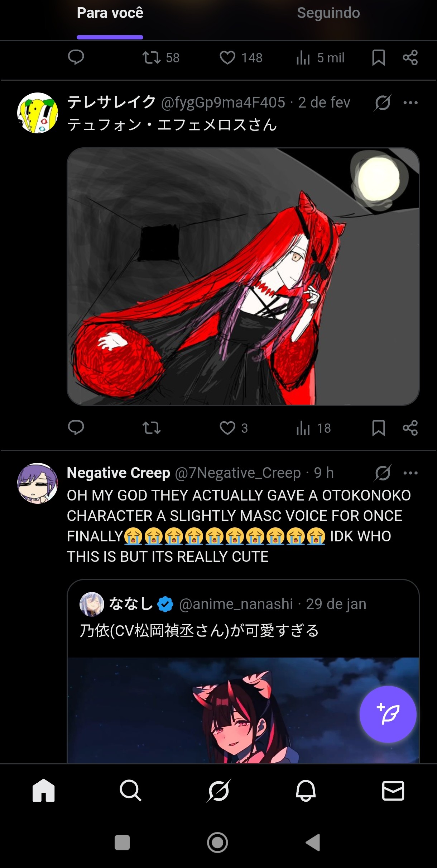Like the テレサレイク post with 3 likes
This screenshot has height=868, width=437.
click(x=234, y=428)
